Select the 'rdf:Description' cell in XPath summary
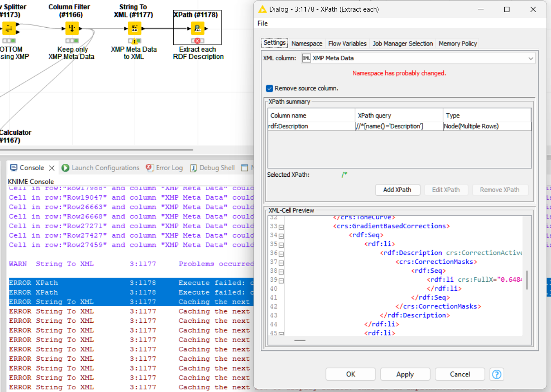Viewport: 551px width, 392px height. 311,126
